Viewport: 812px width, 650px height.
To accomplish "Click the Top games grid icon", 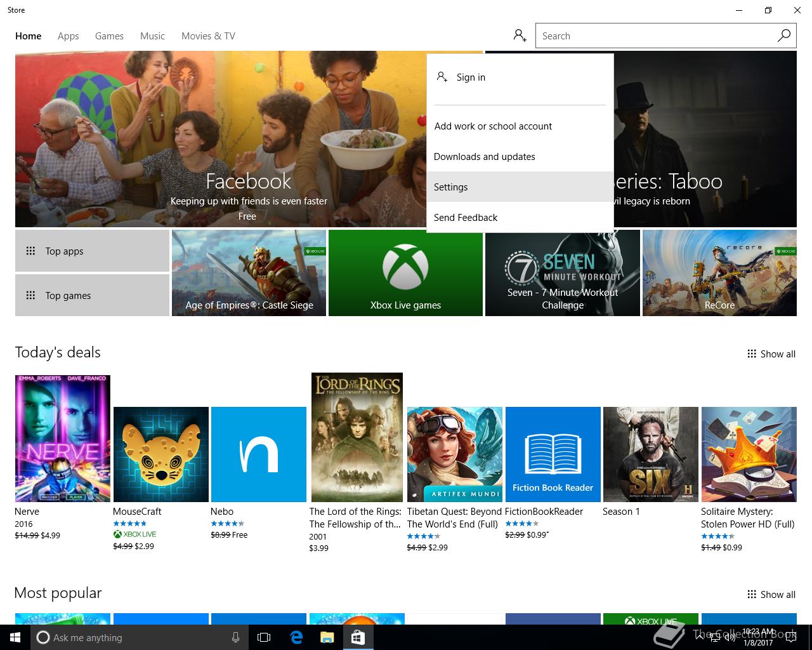I will click(x=30, y=295).
